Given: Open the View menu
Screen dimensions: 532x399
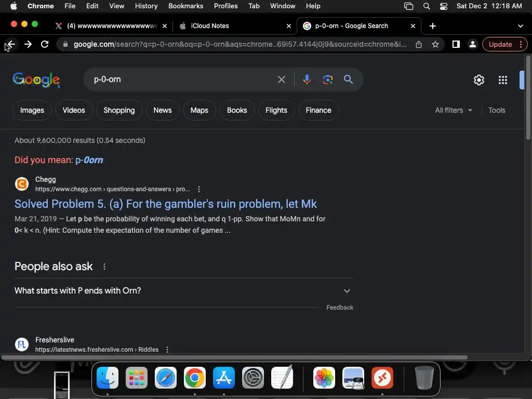Looking at the screenshot, I should click(117, 6).
